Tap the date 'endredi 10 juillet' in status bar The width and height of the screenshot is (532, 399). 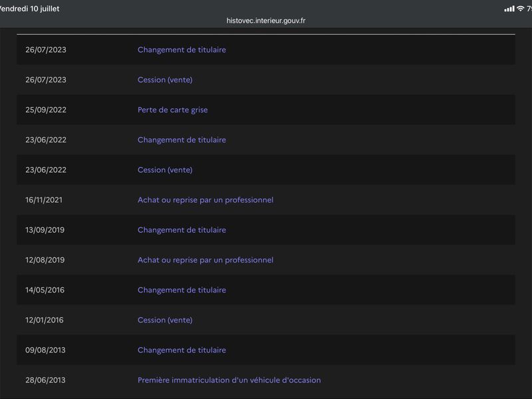pos(29,9)
